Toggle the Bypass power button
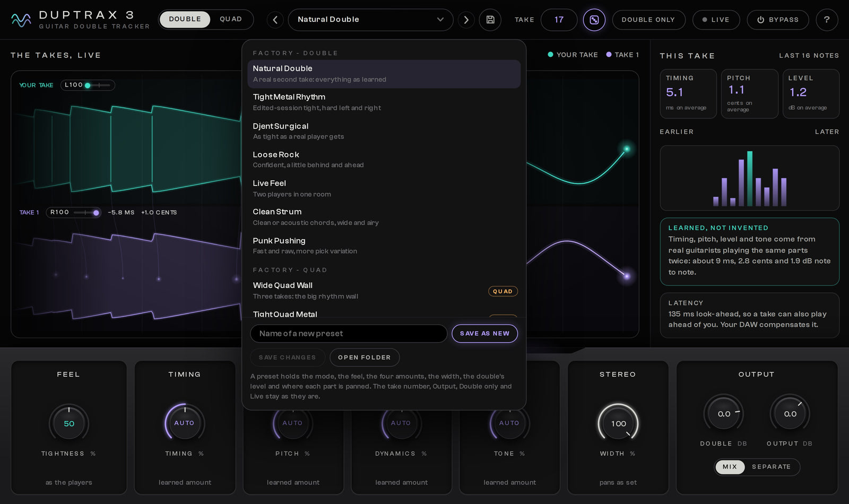This screenshot has height=504, width=849. [778, 20]
